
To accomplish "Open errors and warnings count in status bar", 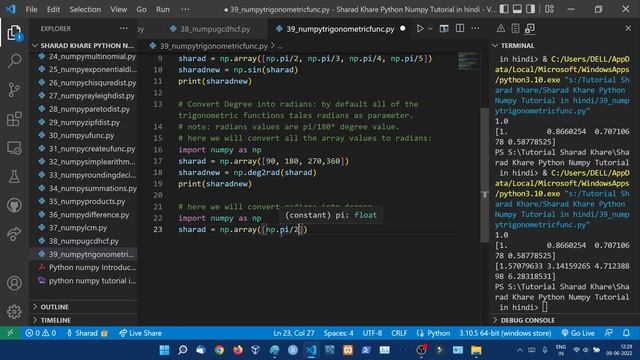I will pos(40,333).
